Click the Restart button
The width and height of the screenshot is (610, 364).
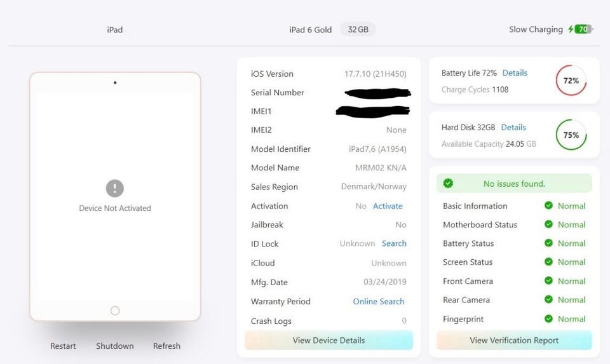(63, 346)
